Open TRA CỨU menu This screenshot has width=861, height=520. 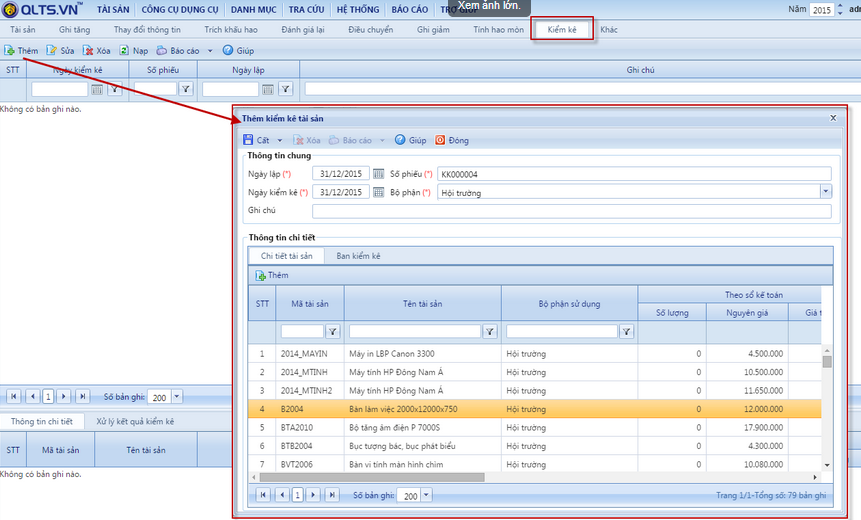[x=306, y=9]
